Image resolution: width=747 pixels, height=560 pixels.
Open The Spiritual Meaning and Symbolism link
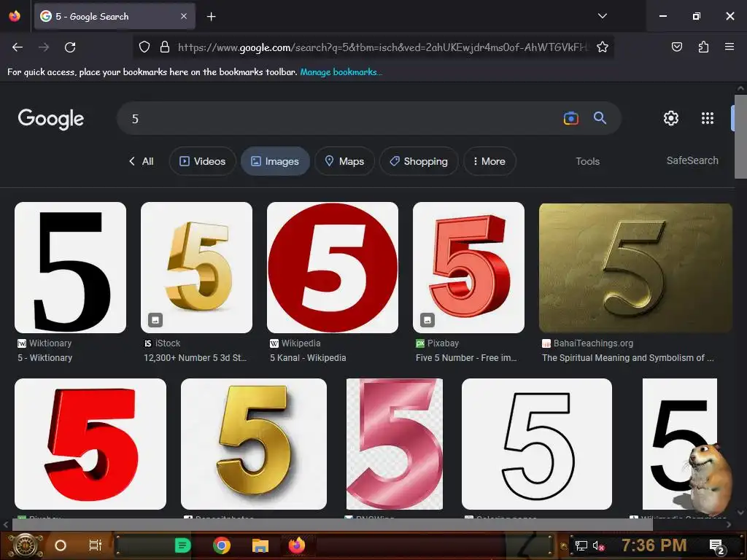(x=628, y=357)
